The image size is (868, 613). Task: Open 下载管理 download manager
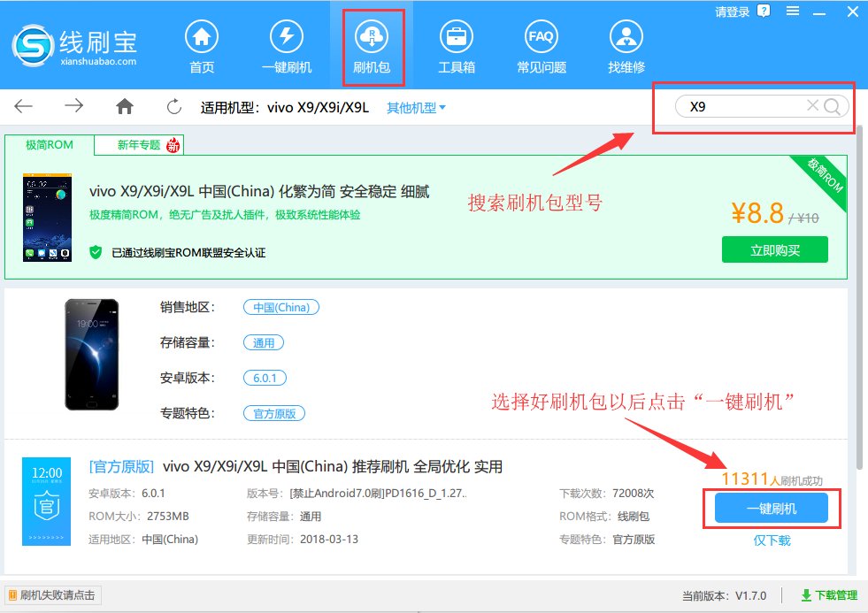[835, 595]
